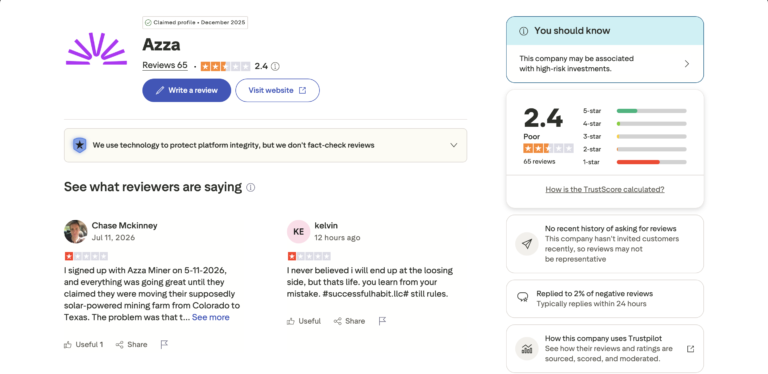This screenshot has height=374, width=768.
Task: Click kelvin's KE avatar circle
Action: coord(298,232)
